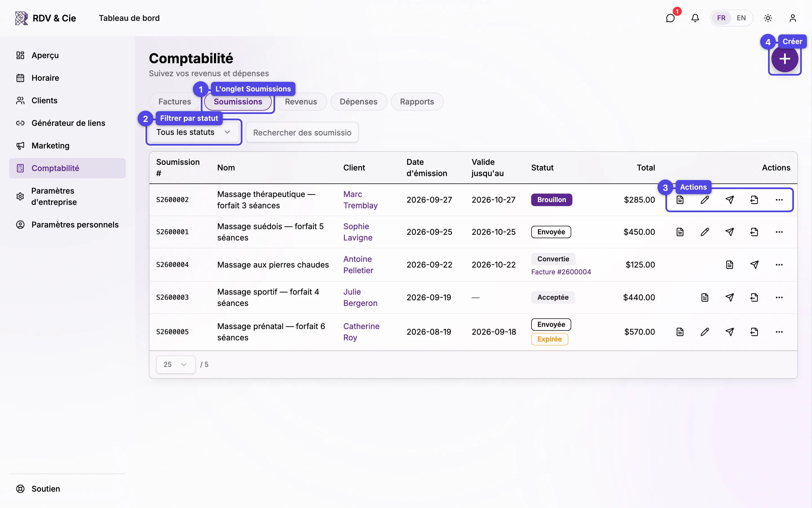Open the user profile icon
The height and width of the screenshot is (508, 812).
(793, 18)
